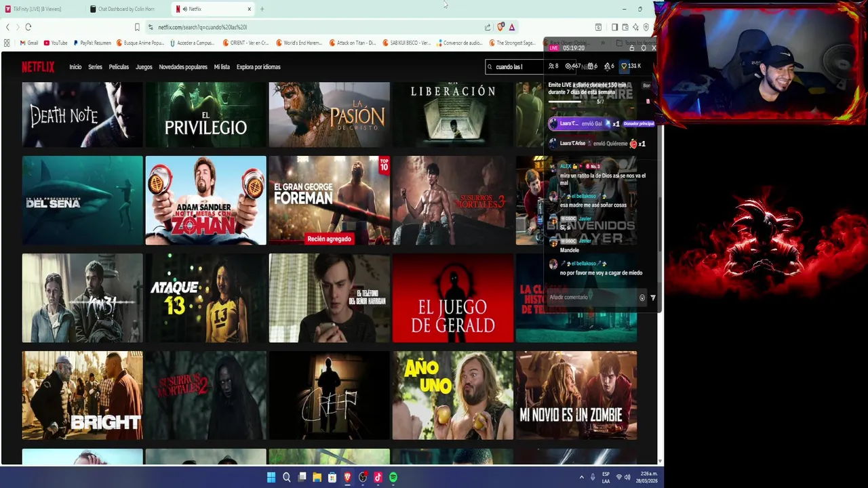This screenshot has height=488, width=868.
Task: Open the Gmail bookmark
Action: tap(29, 43)
